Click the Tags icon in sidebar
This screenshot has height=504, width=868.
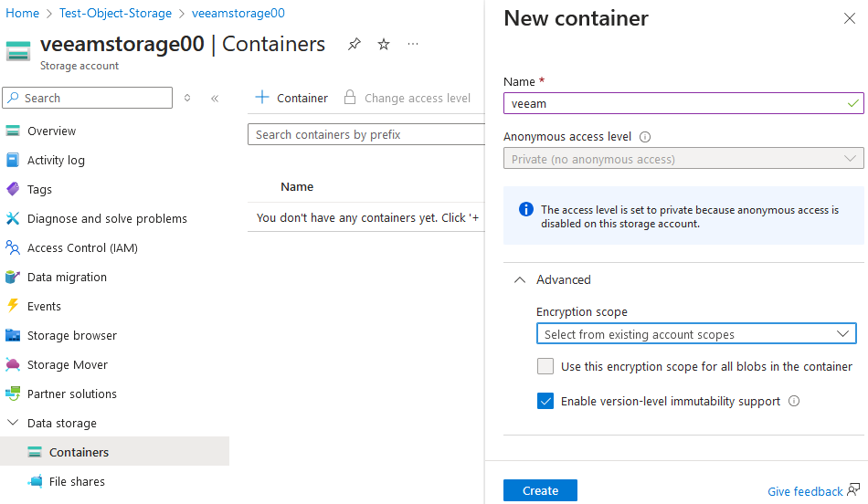click(13, 189)
